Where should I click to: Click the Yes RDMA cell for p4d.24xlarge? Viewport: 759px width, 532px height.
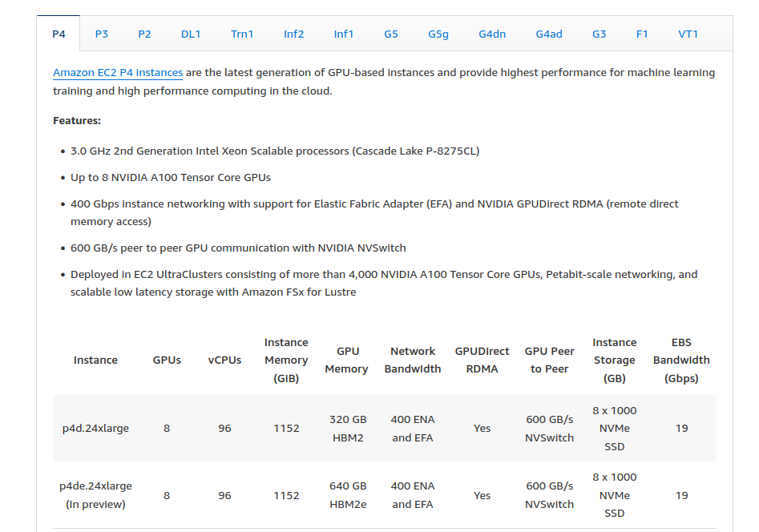pyautogui.click(x=482, y=429)
